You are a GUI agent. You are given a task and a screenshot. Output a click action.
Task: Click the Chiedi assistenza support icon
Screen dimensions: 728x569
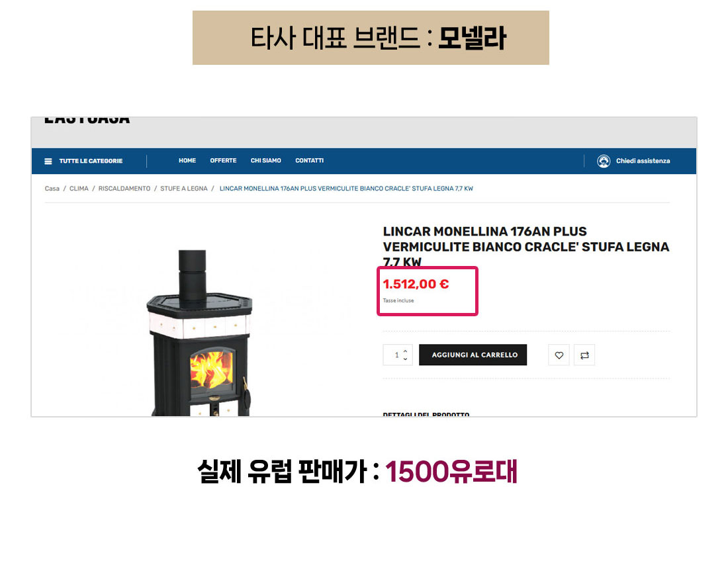[x=604, y=161]
